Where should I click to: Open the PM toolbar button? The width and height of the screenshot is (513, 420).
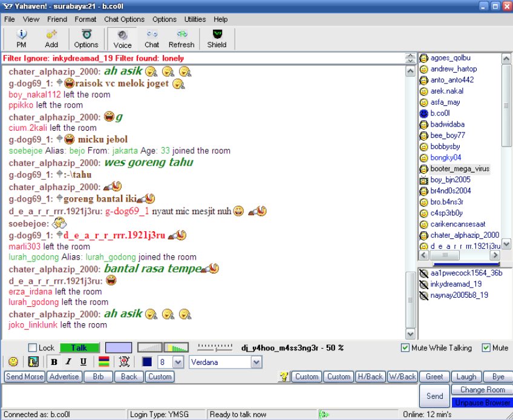pyautogui.click(x=21, y=39)
